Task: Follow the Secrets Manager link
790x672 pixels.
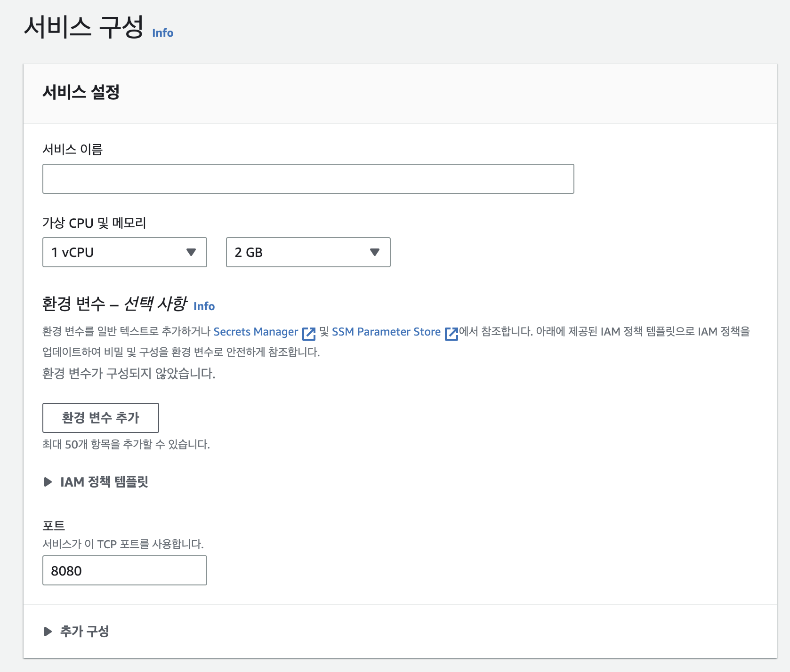Action: (x=256, y=332)
